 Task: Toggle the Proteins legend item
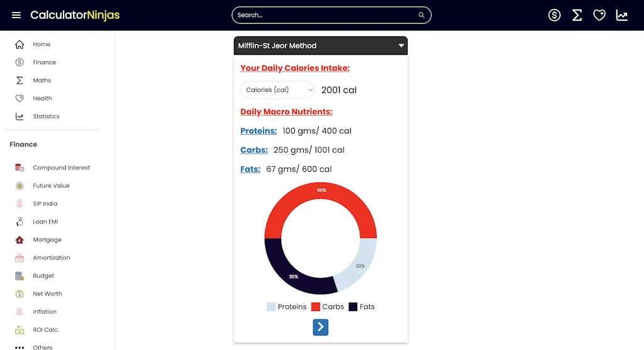(x=287, y=307)
